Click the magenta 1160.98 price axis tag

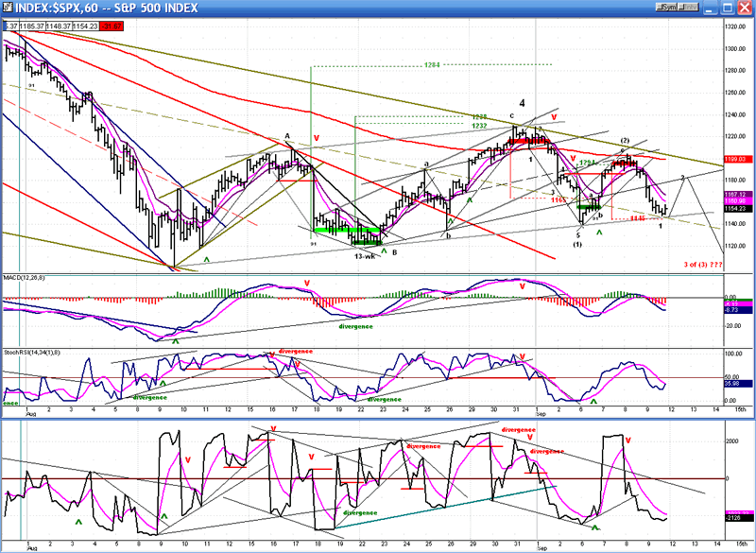(x=738, y=200)
